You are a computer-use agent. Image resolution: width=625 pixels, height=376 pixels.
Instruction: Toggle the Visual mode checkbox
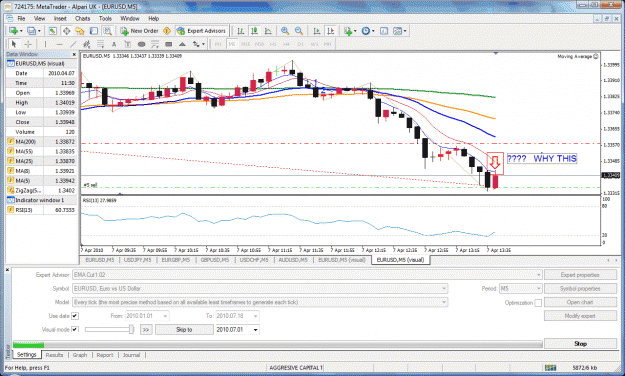point(75,329)
